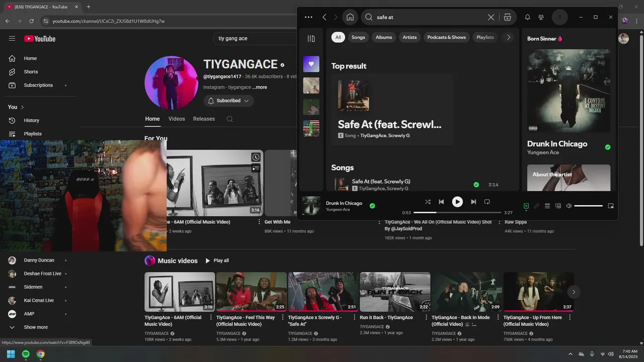Open Spotify from the Windows taskbar
The width and height of the screenshot is (644, 362).
point(26,354)
